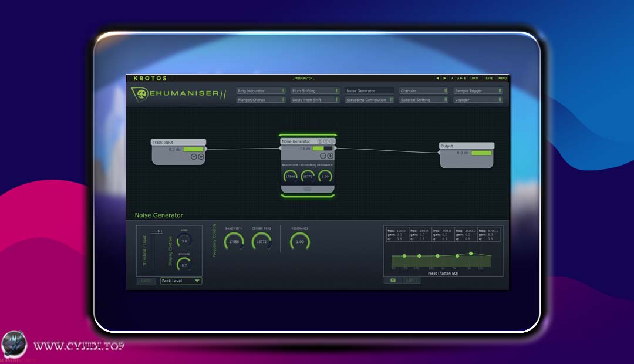Screen dimensions: 634x364
Task: Click the SAVE button
Action: [x=489, y=79]
